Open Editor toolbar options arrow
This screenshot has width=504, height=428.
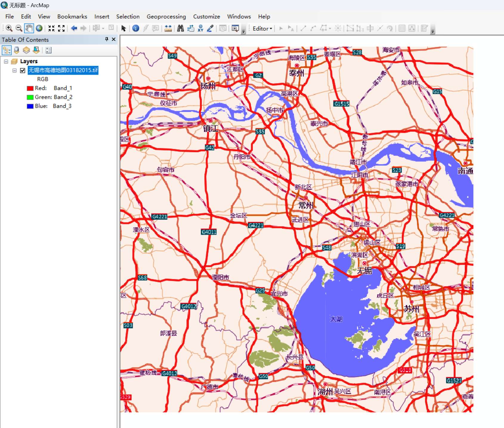(433, 31)
